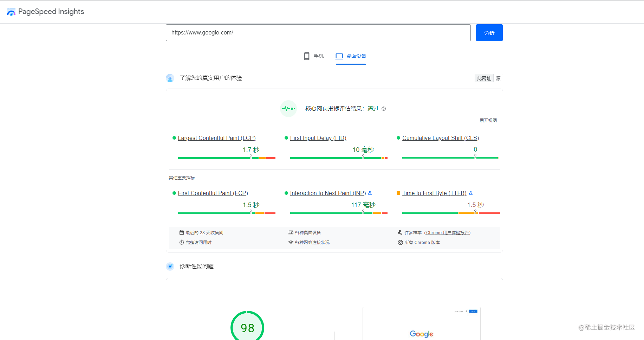Click the phone icon beside 手机
The width and height of the screenshot is (644, 340).
[307, 56]
